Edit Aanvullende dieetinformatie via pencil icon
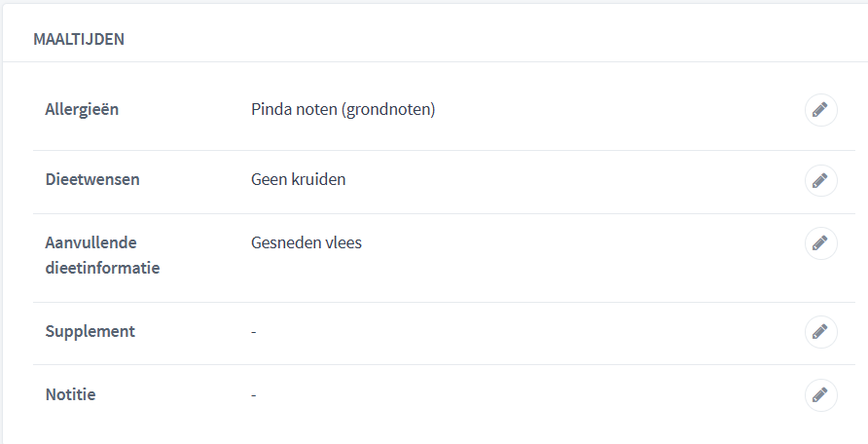Image resolution: width=868 pixels, height=444 pixels. pyautogui.click(x=820, y=243)
